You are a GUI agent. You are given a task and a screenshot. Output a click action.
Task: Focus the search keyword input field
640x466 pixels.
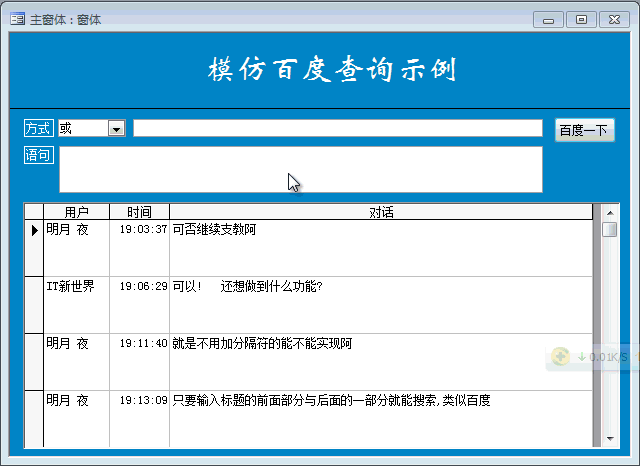(338, 128)
